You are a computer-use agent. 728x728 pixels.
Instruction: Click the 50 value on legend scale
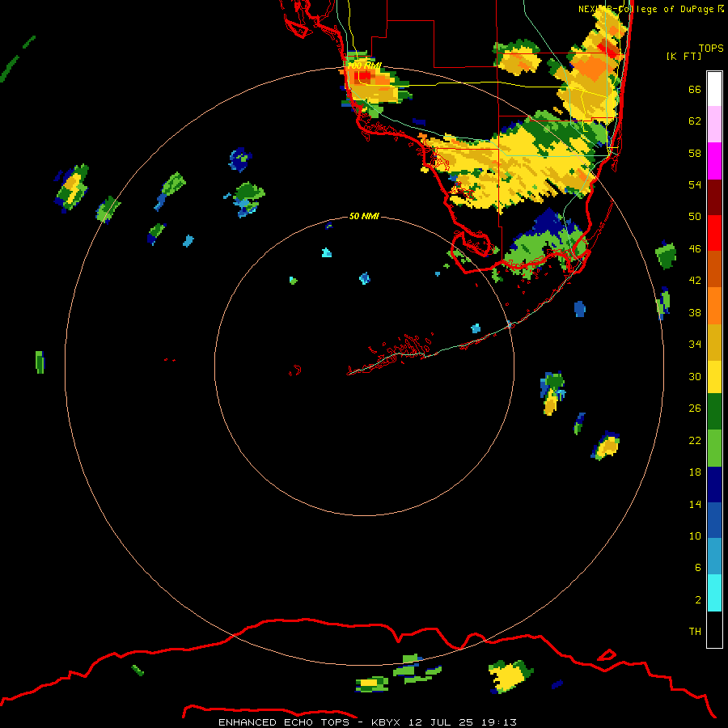tap(695, 217)
